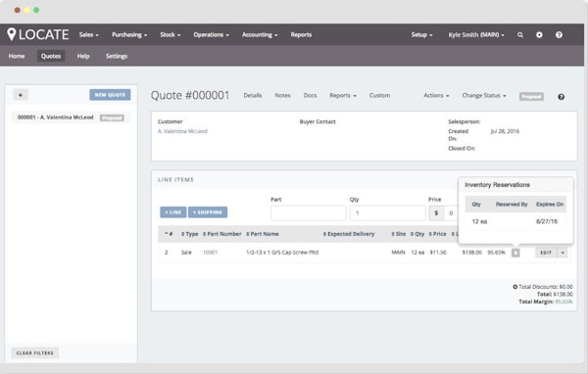Sort by the Site column header
This screenshot has height=374, width=588.
pos(398,234)
